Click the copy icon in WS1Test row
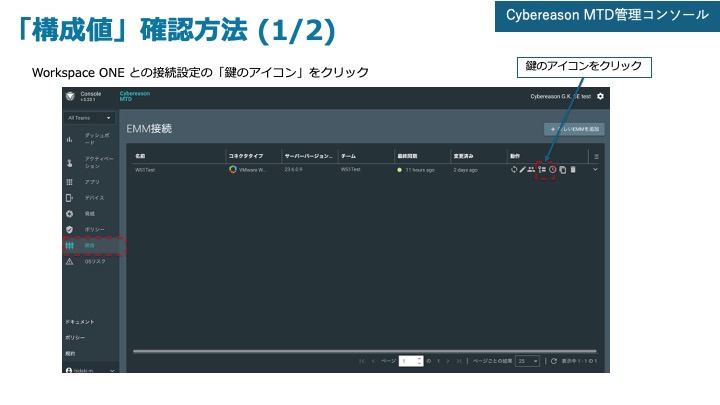 (x=562, y=170)
